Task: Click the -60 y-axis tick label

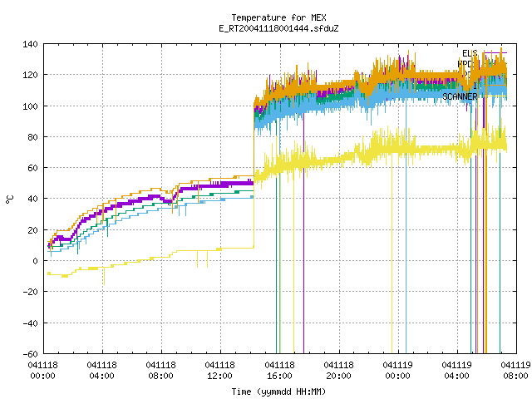Action: coord(31,354)
